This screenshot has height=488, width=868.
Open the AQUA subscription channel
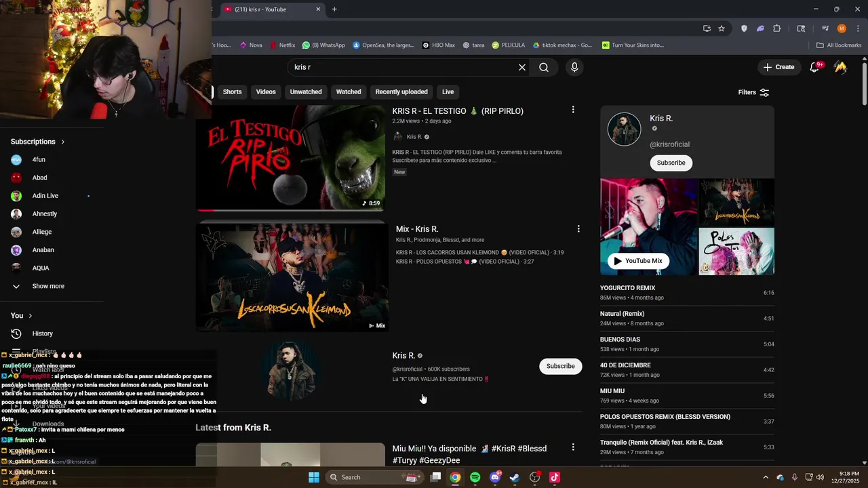pyautogui.click(x=41, y=268)
